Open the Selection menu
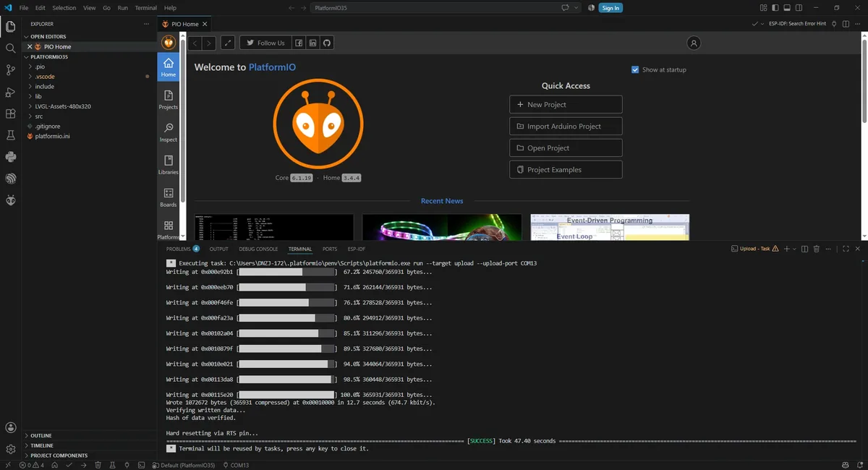Screen dimensions: 868x470 [x=64, y=8]
